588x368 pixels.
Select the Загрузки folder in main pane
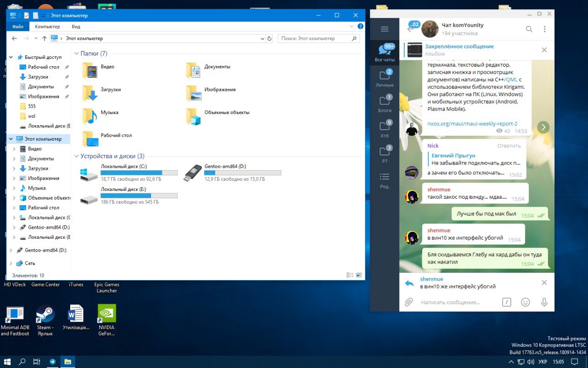(102, 93)
